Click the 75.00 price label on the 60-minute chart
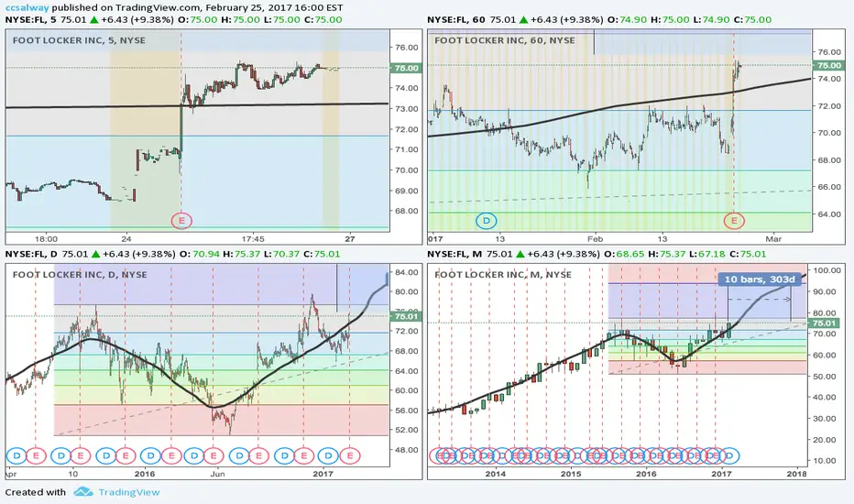This screenshot has height=504, width=854. click(828, 65)
